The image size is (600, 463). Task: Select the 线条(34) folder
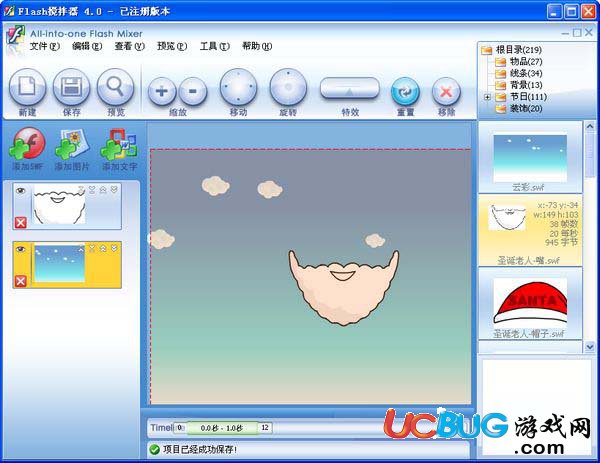point(526,73)
